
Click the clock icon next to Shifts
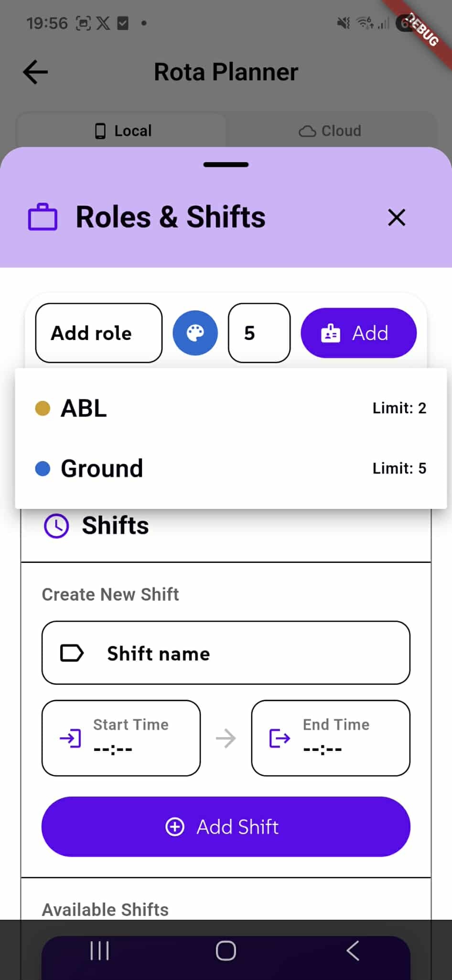(56, 526)
